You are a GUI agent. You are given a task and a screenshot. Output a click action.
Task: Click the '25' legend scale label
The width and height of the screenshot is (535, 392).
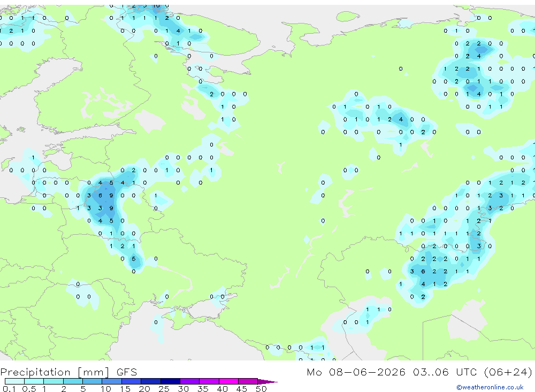[164, 389]
